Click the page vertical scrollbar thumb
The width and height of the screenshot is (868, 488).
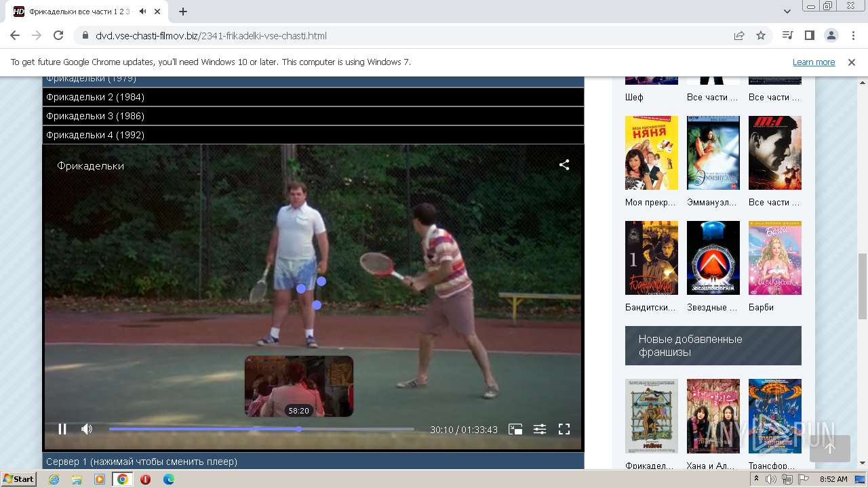863,286
